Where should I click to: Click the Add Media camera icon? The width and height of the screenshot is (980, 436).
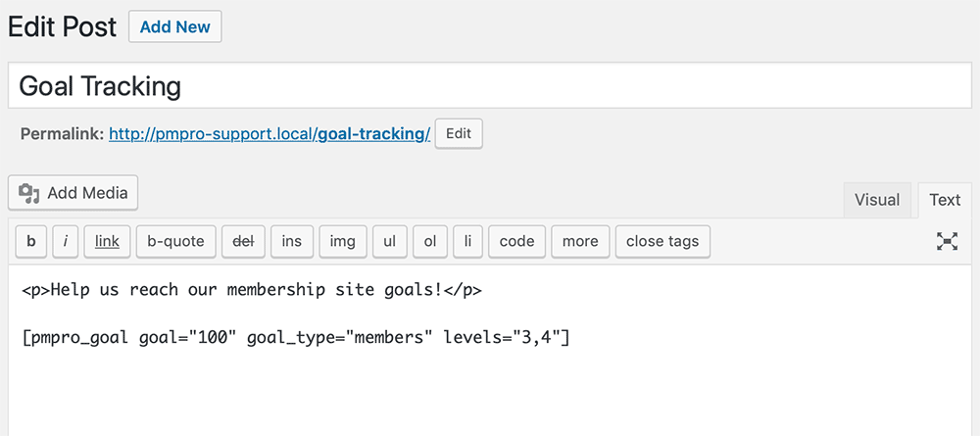point(28,193)
